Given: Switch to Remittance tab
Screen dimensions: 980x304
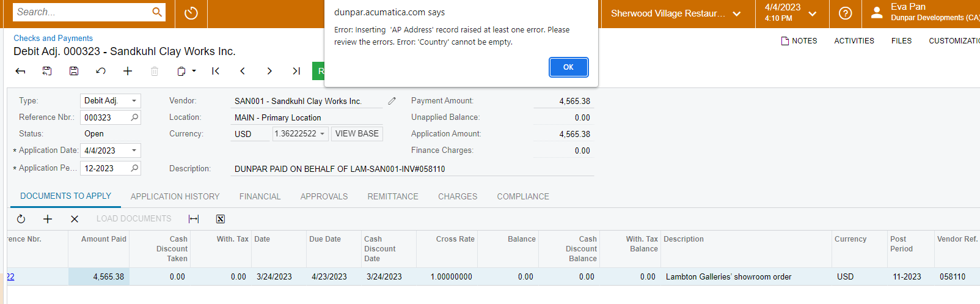Looking at the screenshot, I should coord(393,196).
